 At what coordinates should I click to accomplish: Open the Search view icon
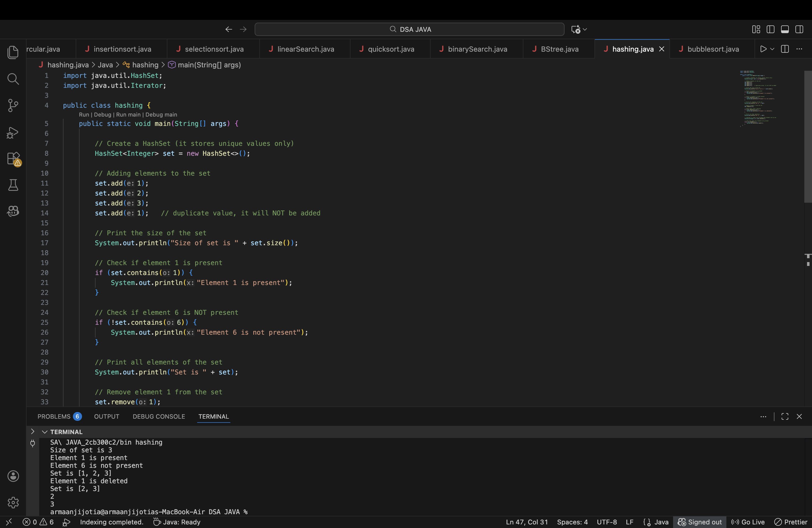pyautogui.click(x=13, y=79)
